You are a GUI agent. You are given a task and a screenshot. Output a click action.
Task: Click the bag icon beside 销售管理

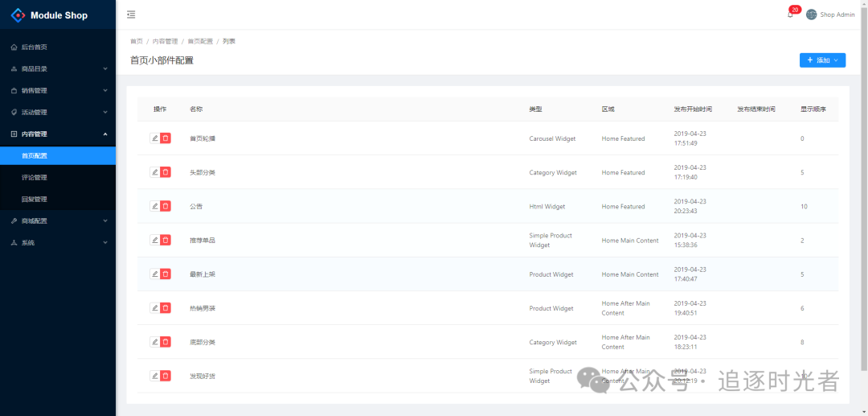(x=14, y=90)
